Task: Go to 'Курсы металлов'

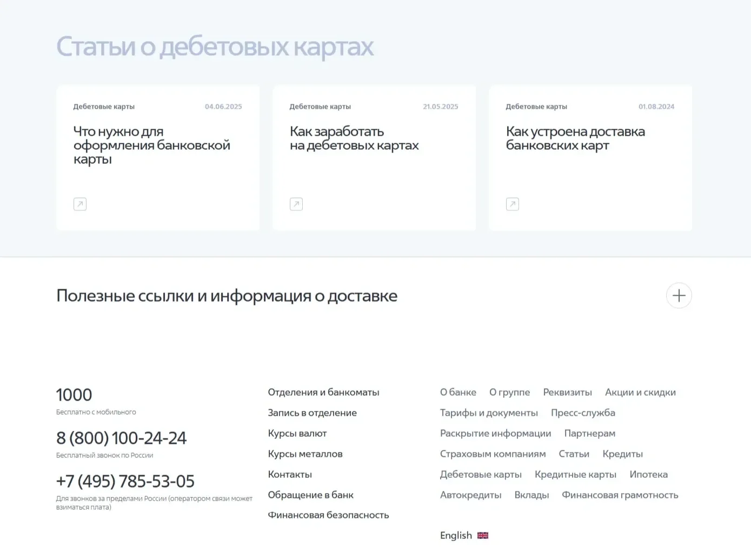Action: [x=305, y=454]
